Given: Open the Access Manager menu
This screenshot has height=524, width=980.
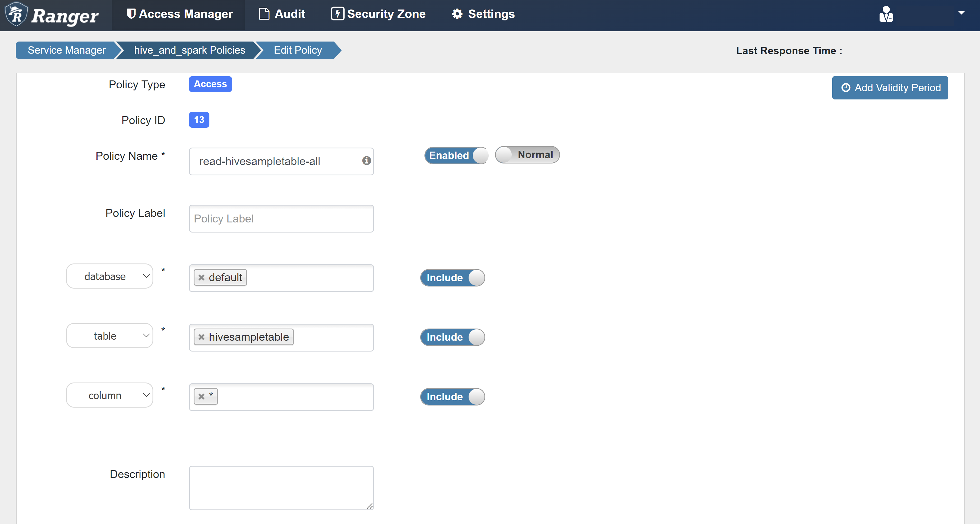Looking at the screenshot, I should pyautogui.click(x=179, y=14).
